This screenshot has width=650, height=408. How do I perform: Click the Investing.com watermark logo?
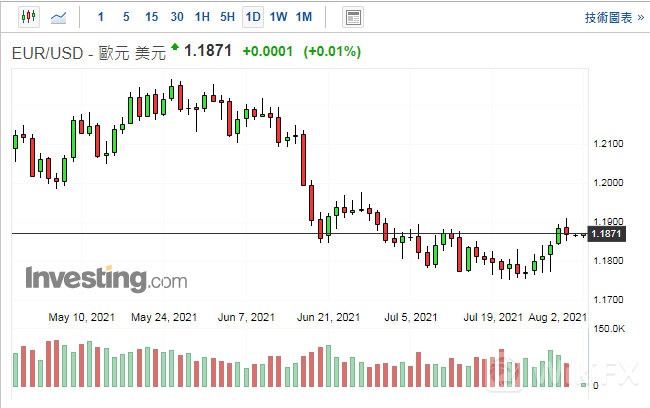pyautogui.click(x=100, y=277)
